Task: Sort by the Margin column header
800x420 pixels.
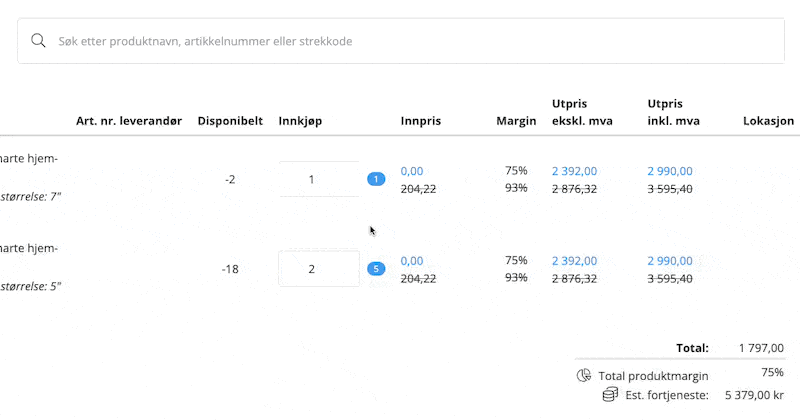Action: (x=516, y=121)
